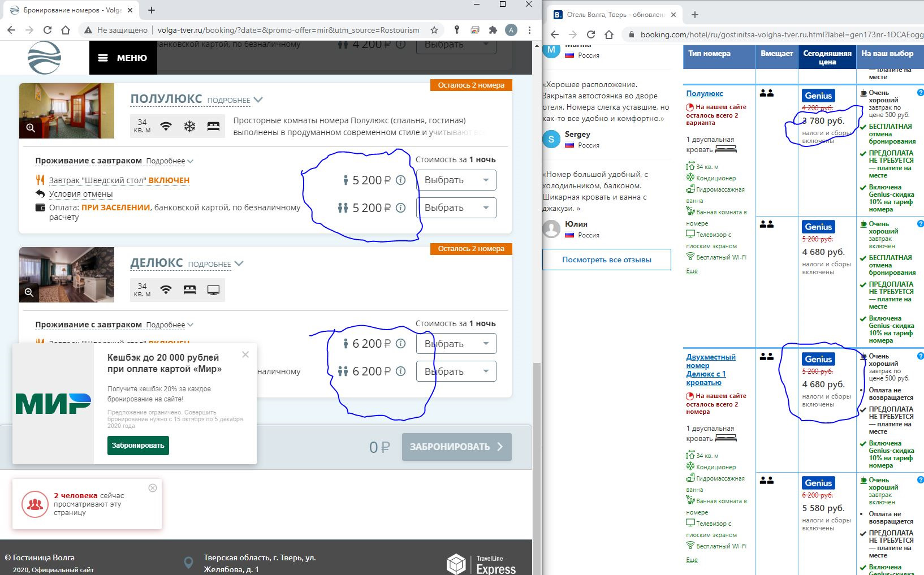Click the 'Не защищено' security warning

click(x=116, y=30)
